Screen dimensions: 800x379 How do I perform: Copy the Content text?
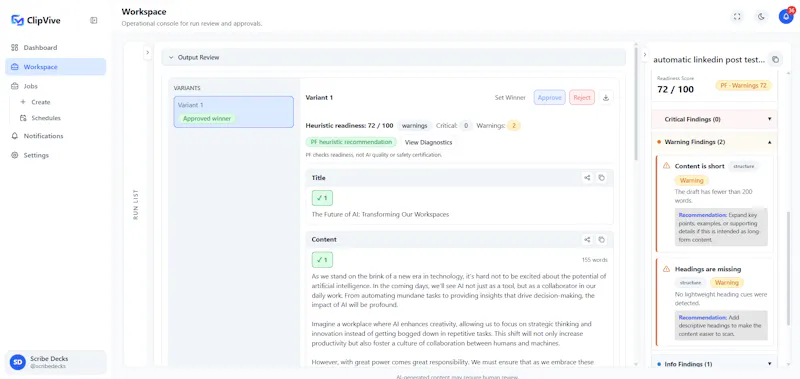602,239
